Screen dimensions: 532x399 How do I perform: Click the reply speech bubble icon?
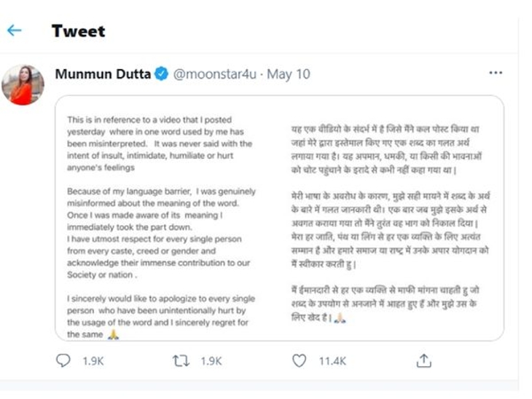63,360
